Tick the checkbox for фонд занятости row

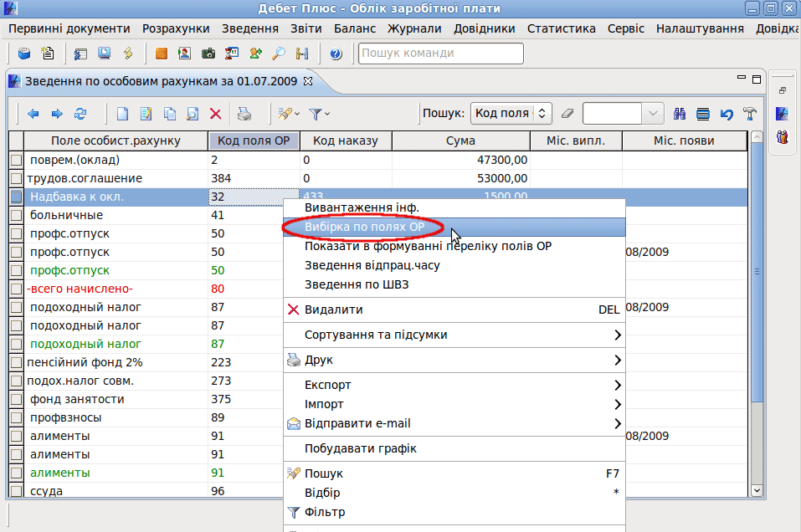pos(17,399)
